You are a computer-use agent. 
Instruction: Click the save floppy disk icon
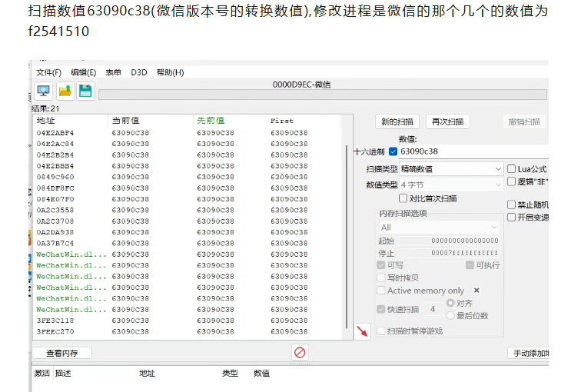pyautogui.click(x=85, y=91)
